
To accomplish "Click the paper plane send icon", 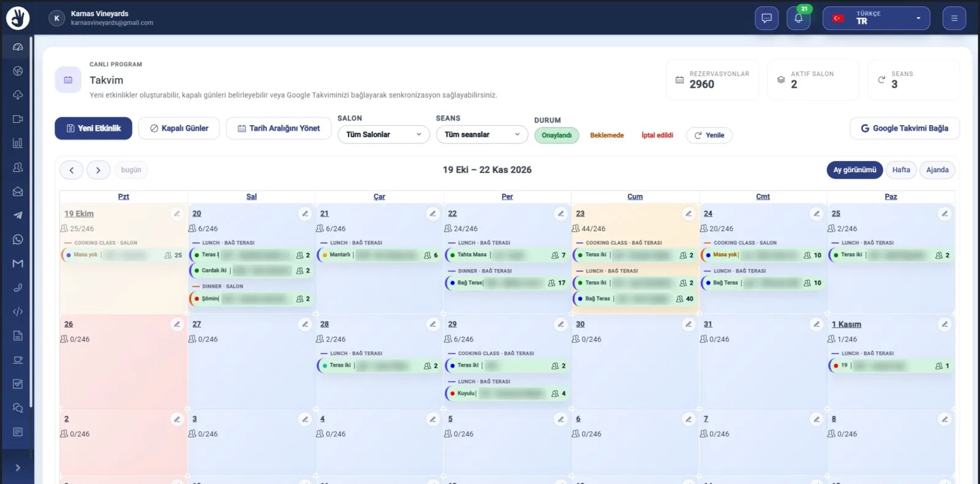I will 18,215.
